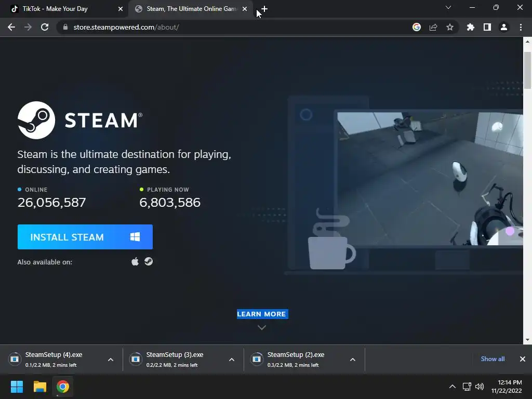
Task: Open the SteamSetup (3).exe download
Action: coord(175,359)
